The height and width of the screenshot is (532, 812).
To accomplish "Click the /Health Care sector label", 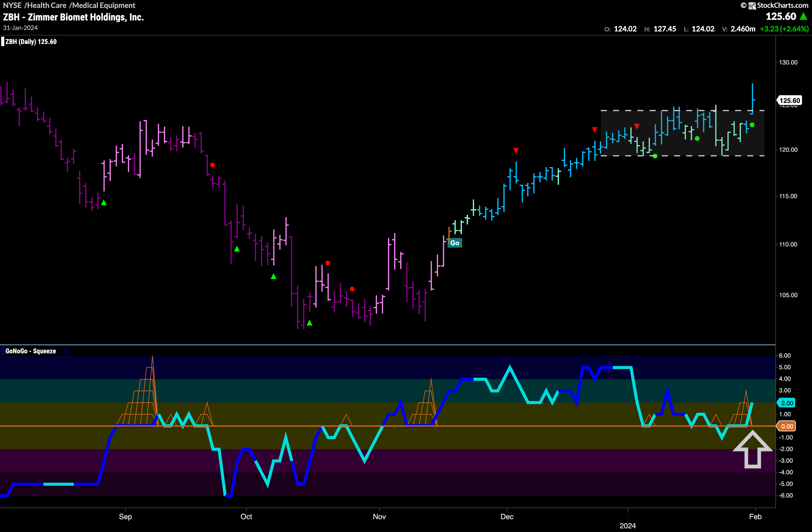I will (x=45, y=5).
